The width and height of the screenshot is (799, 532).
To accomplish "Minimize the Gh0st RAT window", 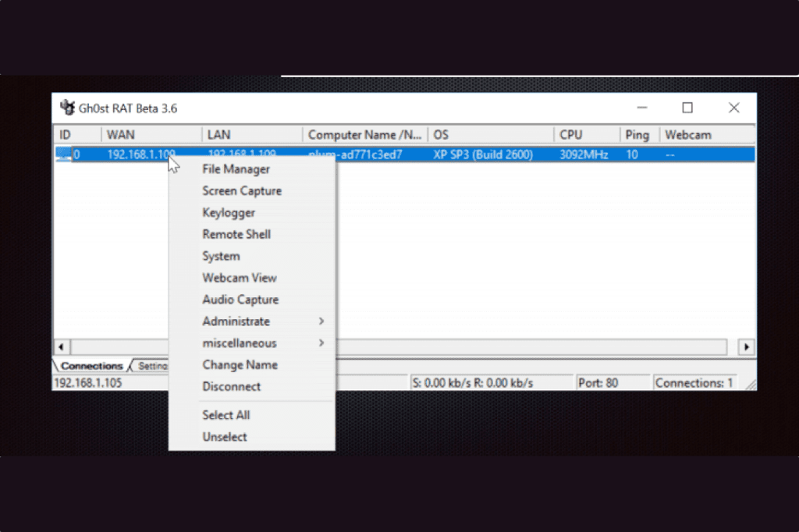I will pyautogui.click(x=642, y=108).
